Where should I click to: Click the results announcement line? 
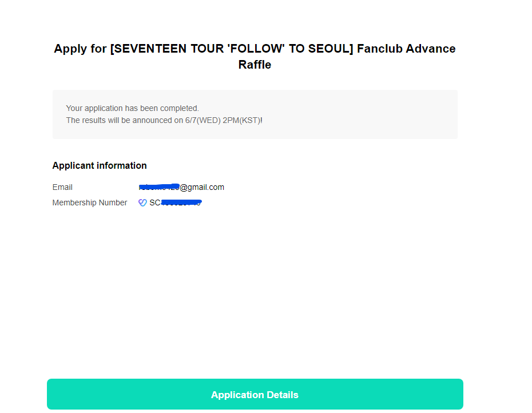164,121
